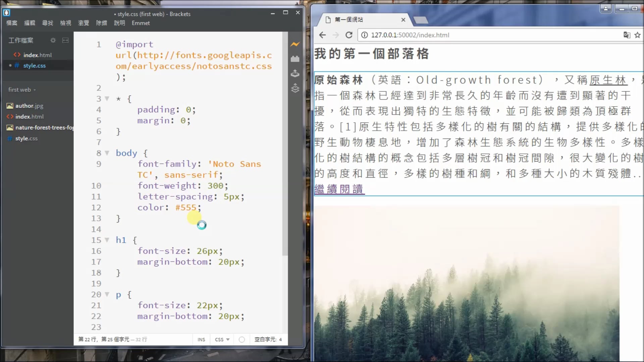Toggle INS insert mode in status bar

tap(201, 340)
